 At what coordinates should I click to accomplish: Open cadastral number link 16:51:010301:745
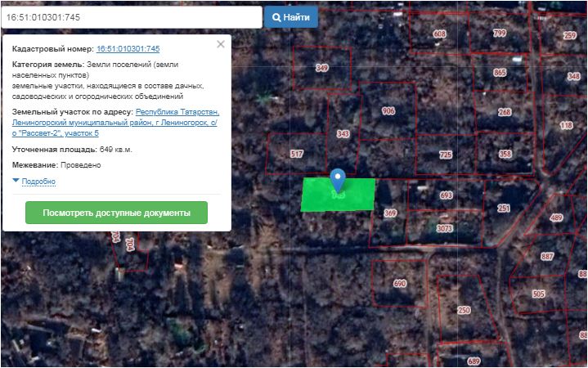(x=128, y=49)
